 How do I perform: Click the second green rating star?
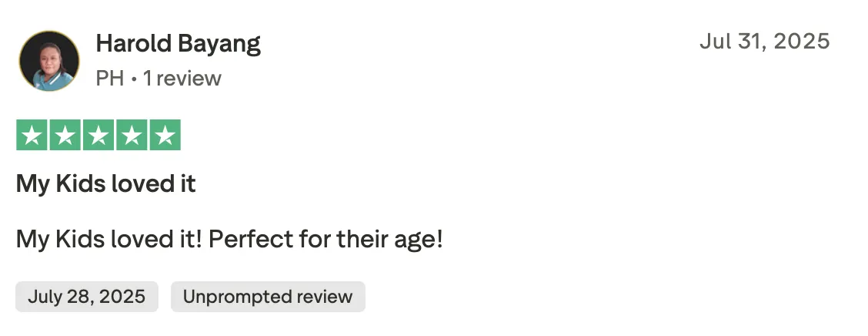coord(65,135)
